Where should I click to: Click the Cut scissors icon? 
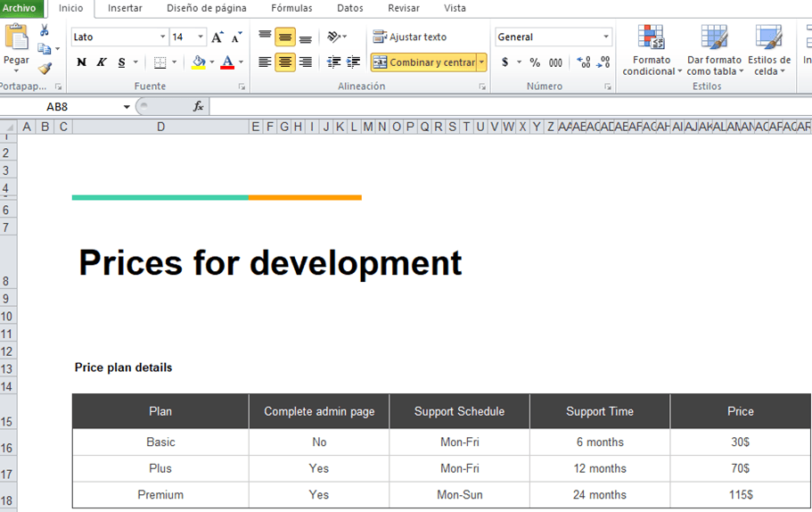point(44,30)
